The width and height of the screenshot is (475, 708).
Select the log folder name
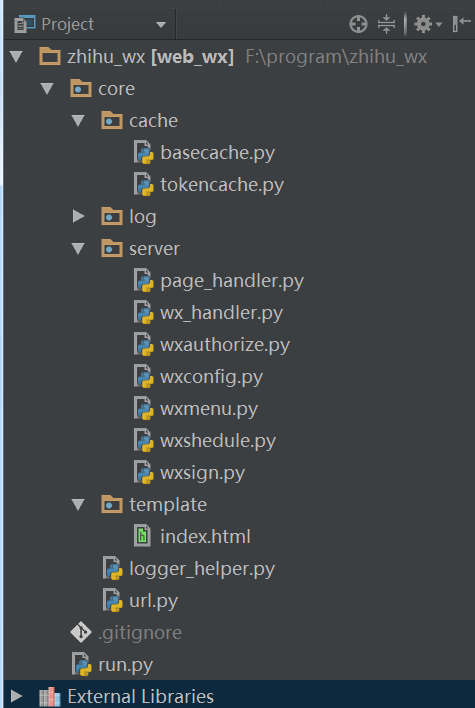[x=143, y=217]
